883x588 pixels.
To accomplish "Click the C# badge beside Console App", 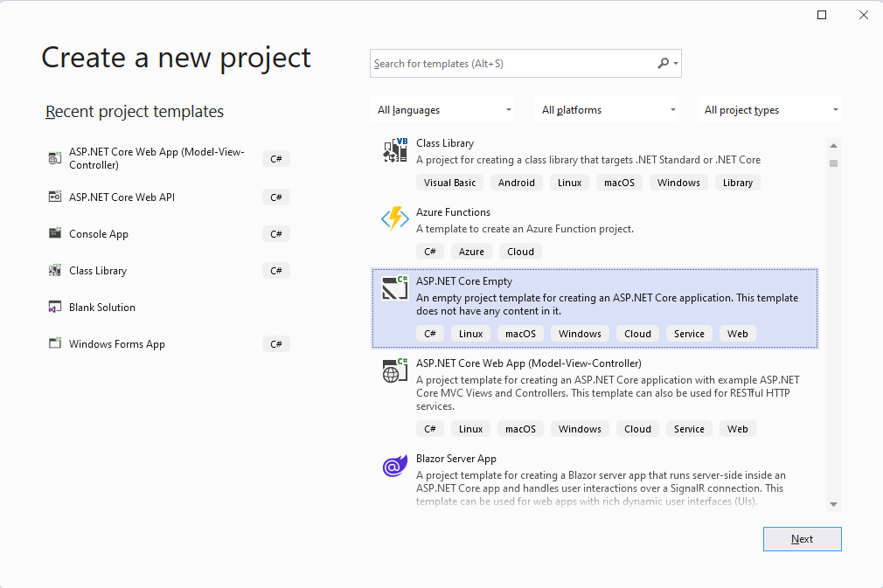I will [276, 234].
